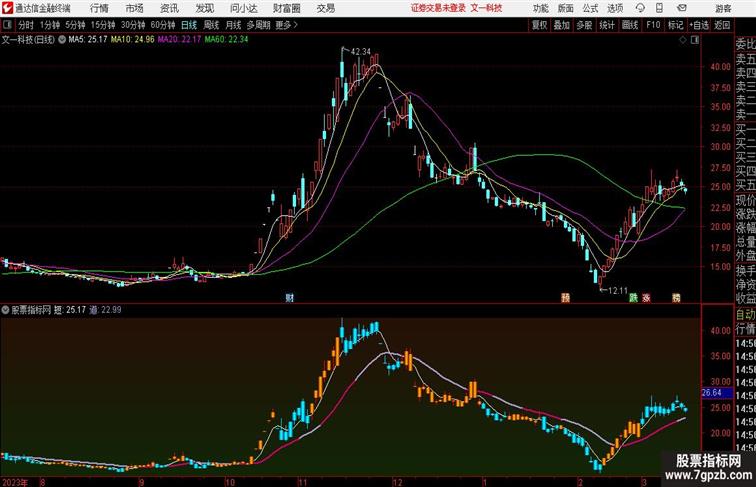The width and height of the screenshot is (756, 487).
Task: Open the 多周期 multi-period view
Action: [258, 25]
